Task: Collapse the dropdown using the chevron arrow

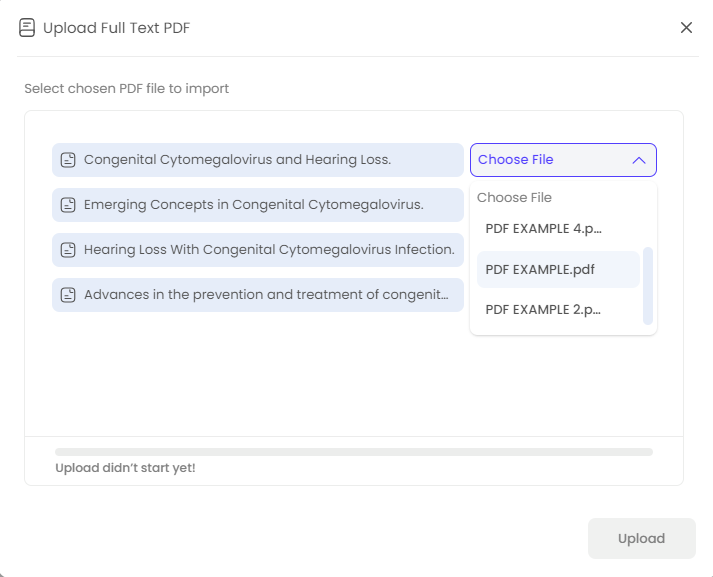Action: 639,160
